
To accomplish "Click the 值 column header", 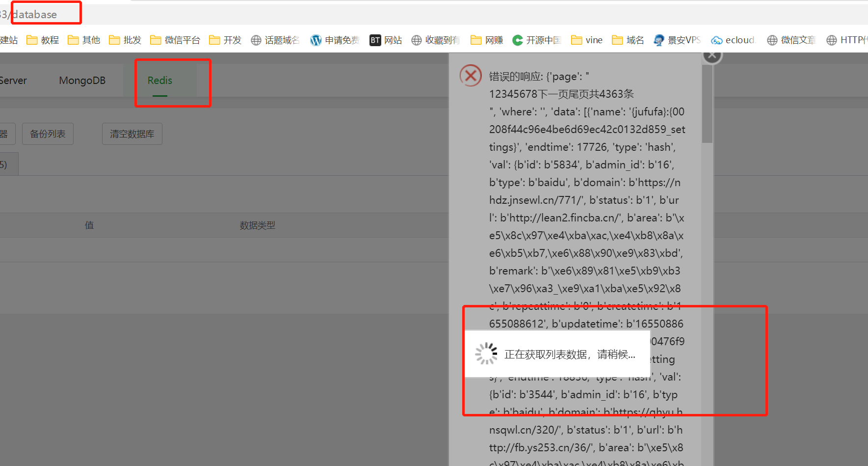I will pos(89,225).
